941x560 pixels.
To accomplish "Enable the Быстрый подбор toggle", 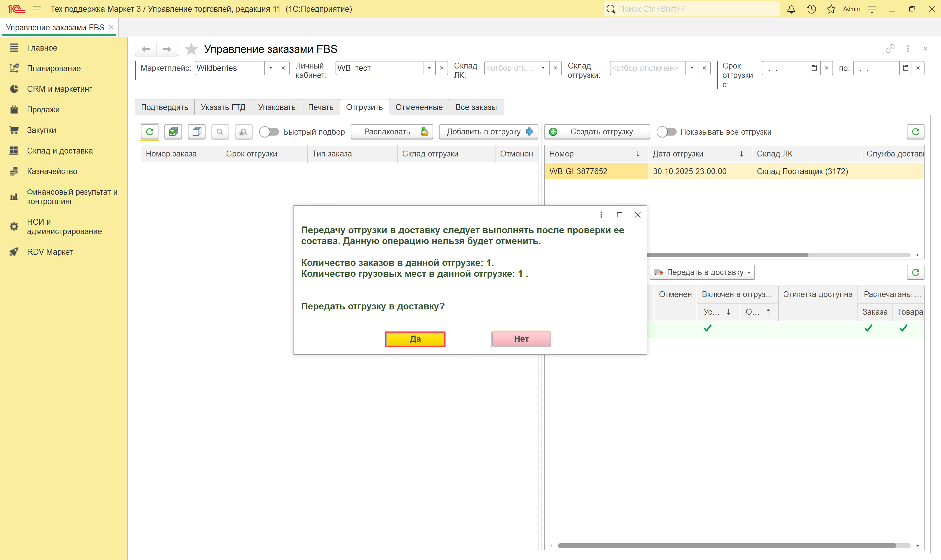I will click(x=269, y=132).
